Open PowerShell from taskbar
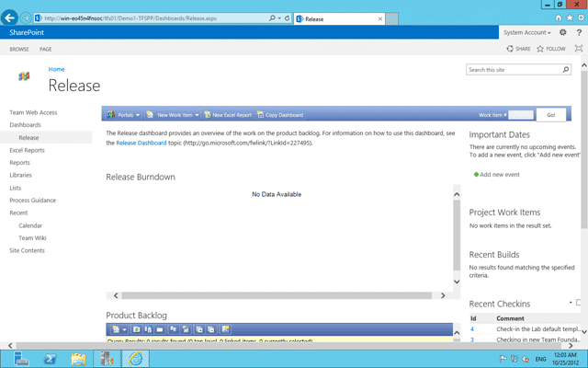 (50, 359)
